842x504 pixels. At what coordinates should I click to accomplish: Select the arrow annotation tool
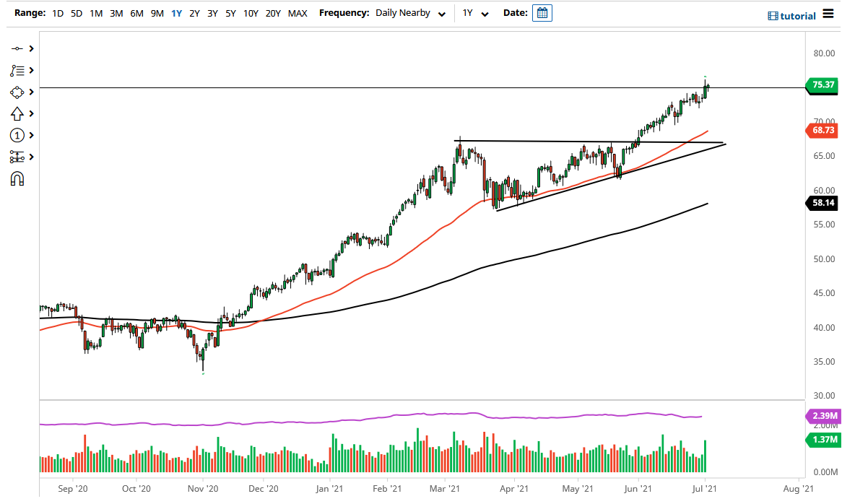click(x=18, y=113)
